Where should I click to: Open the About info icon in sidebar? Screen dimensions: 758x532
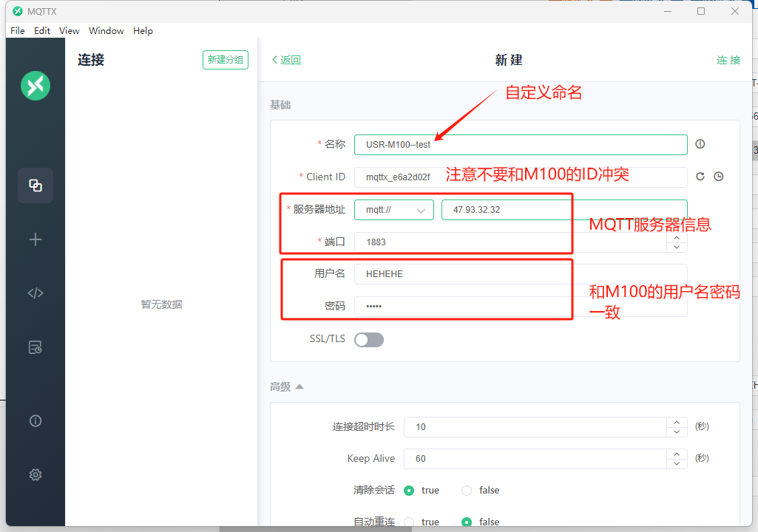[35, 421]
